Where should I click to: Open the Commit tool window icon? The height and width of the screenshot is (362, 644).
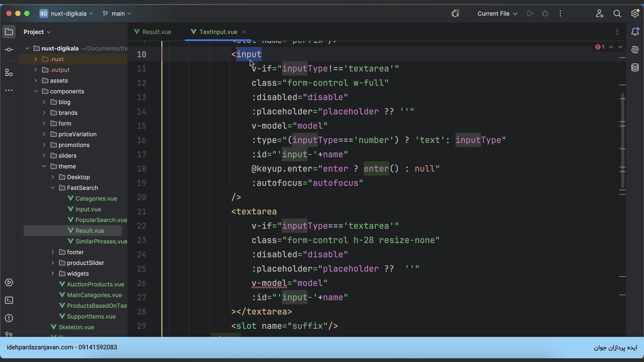pos(9,50)
